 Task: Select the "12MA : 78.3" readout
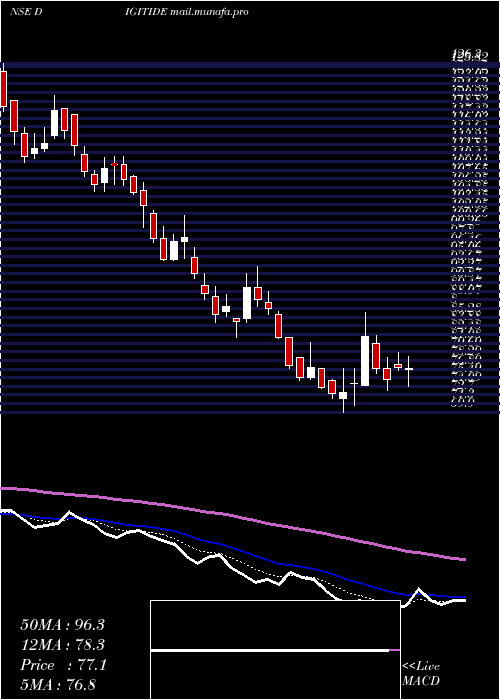tap(62, 645)
